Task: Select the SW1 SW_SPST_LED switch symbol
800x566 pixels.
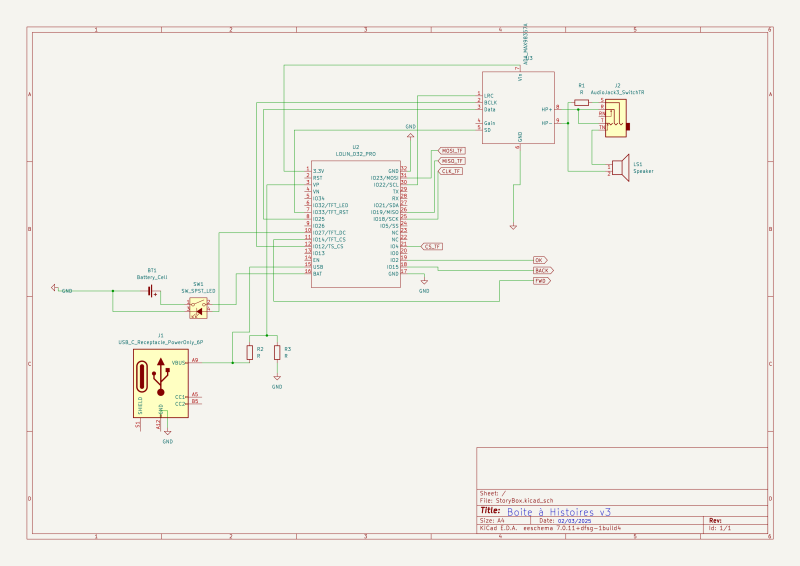Action: [198, 308]
